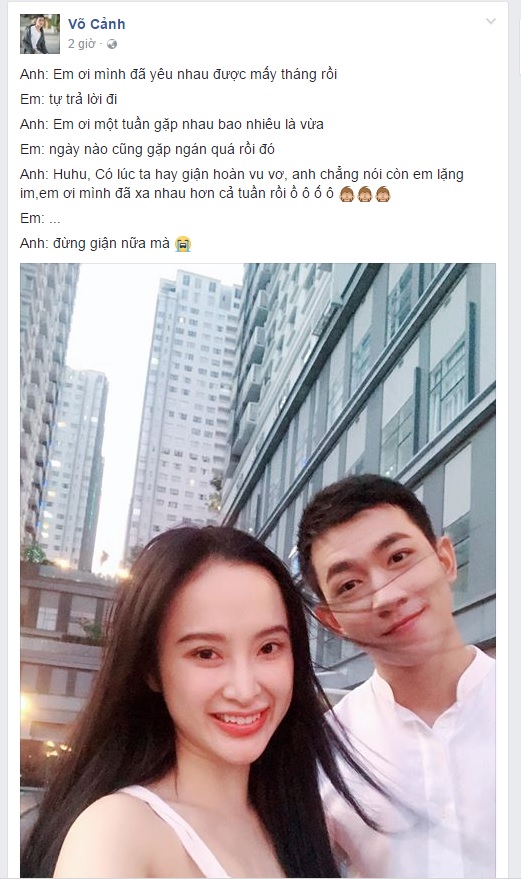Screen dimensions: 521x879
Task: Click the last monkey emoji
Action: click(x=382, y=195)
